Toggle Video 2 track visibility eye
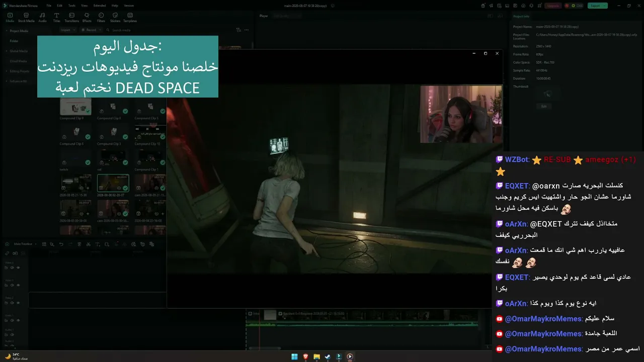This screenshot has height=362, width=644. (x=18, y=303)
